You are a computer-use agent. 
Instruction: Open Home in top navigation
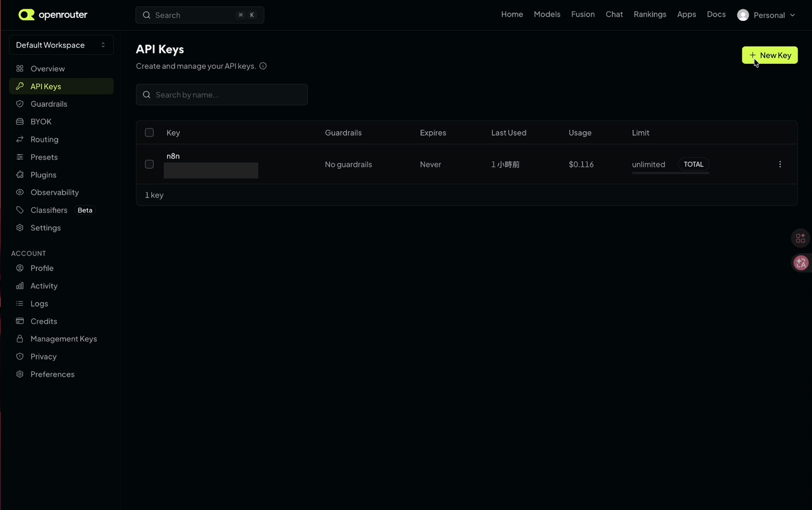pyautogui.click(x=512, y=14)
